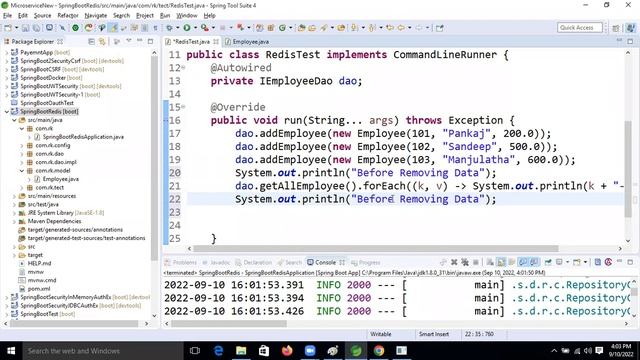Image resolution: width=640 pixels, height=360 pixels.
Task: Expand the Maven Dependencies node
Action: (x=14, y=221)
